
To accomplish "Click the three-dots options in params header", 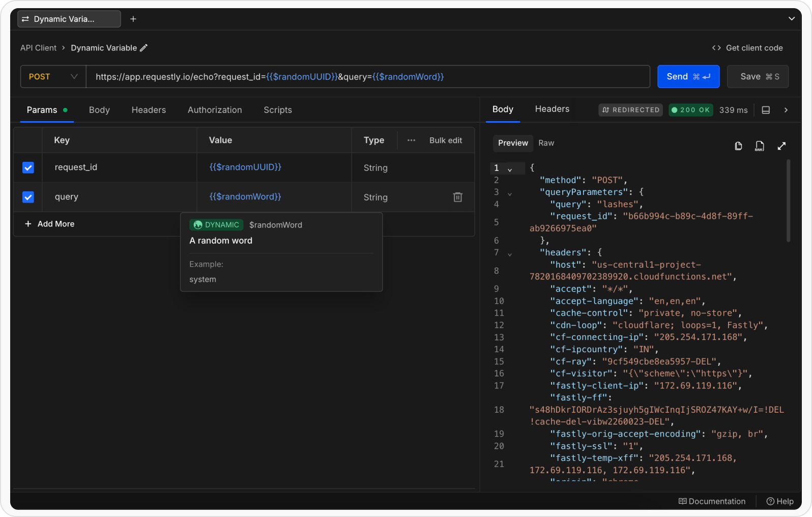I will pyautogui.click(x=411, y=140).
